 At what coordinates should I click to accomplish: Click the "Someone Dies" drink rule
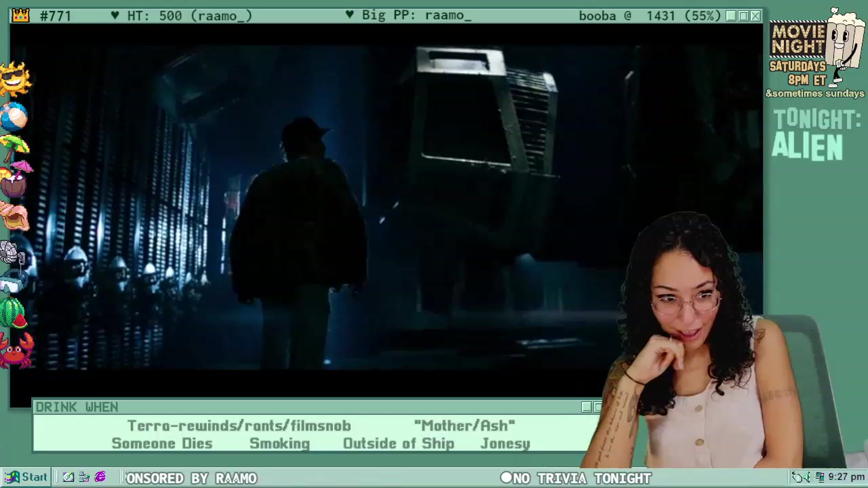tap(162, 444)
